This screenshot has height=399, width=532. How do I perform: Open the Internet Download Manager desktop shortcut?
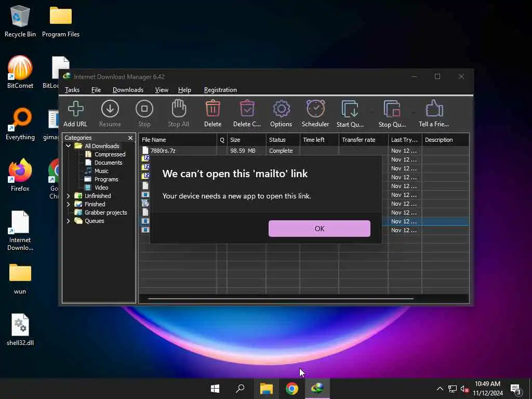click(20, 230)
